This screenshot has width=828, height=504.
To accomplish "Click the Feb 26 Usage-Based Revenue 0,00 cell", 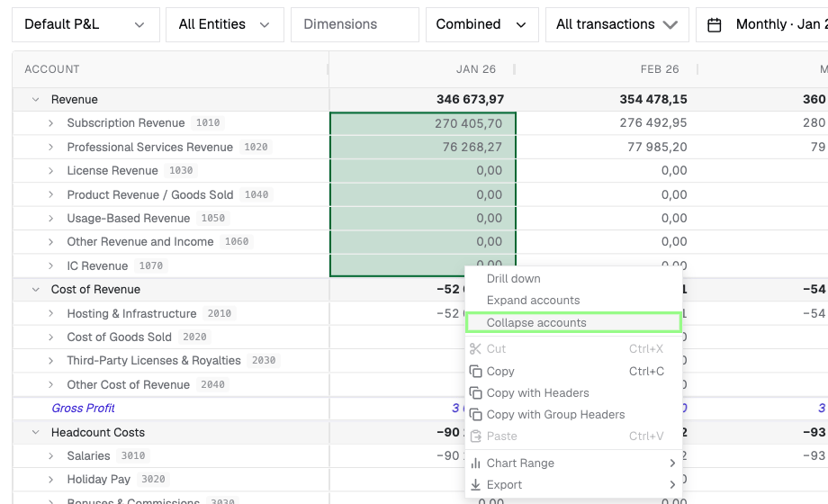I will click(607, 218).
